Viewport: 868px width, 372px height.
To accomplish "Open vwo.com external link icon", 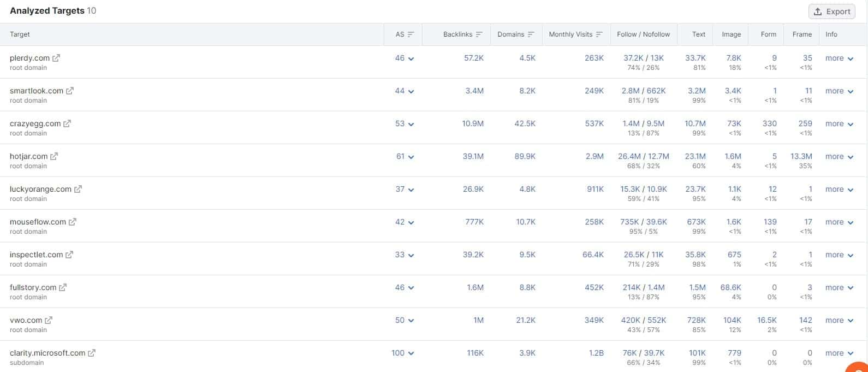I will point(49,320).
